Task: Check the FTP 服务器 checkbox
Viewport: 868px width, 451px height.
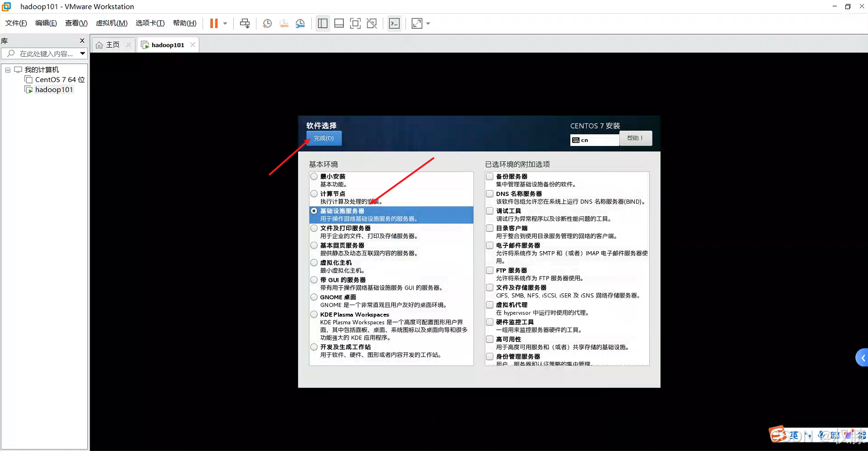Action: [490, 271]
